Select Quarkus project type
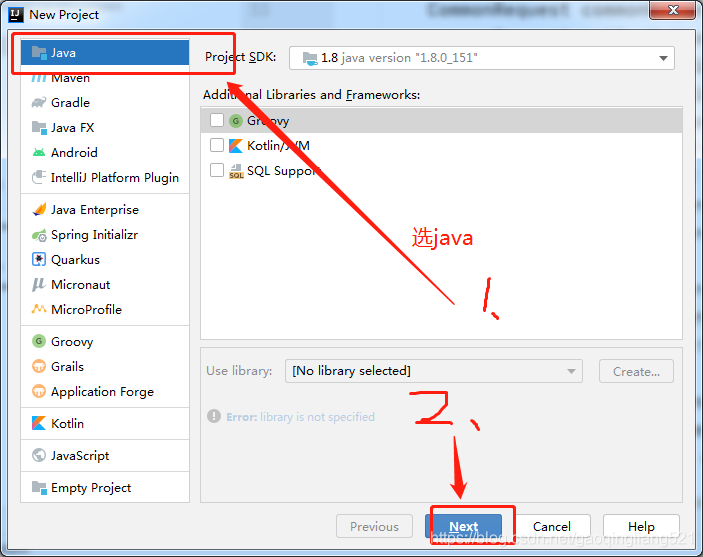The height and width of the screenshot is (557, 703). click(x=105, y=260)
